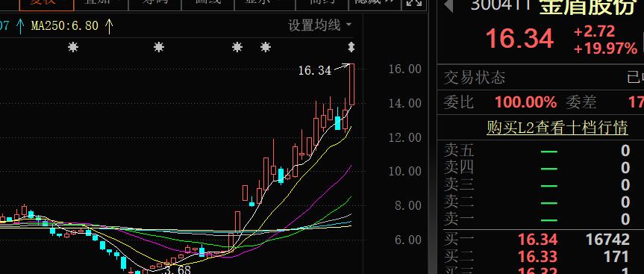The width and height of the screenshot is (644, 274).
Task: Open the 购买L2查看十档行情 link
Action: point(557,128)
